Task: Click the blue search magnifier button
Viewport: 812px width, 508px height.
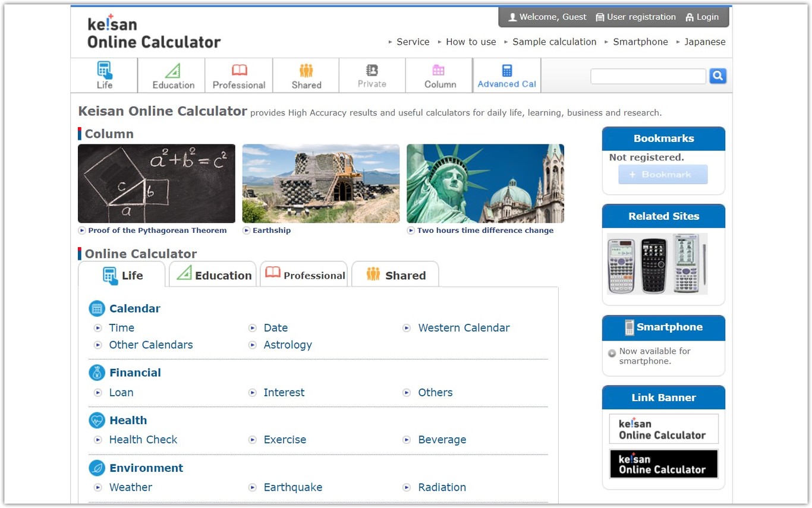Action: tap(718, 76)
